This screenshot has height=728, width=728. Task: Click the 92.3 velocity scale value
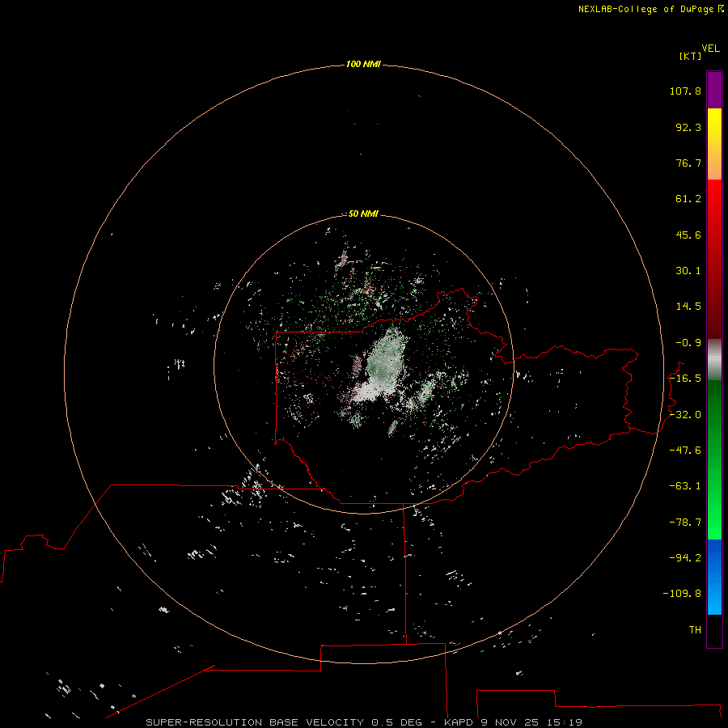688,127
